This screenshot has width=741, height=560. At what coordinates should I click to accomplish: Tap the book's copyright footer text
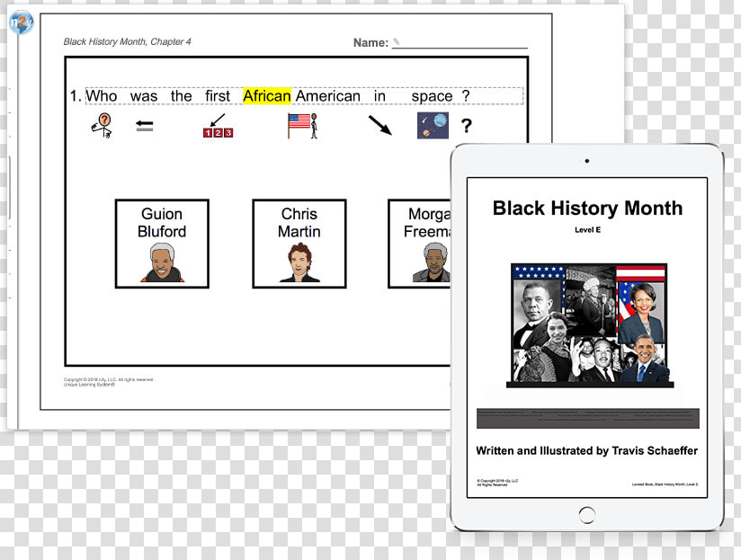[x=497, y=482]
